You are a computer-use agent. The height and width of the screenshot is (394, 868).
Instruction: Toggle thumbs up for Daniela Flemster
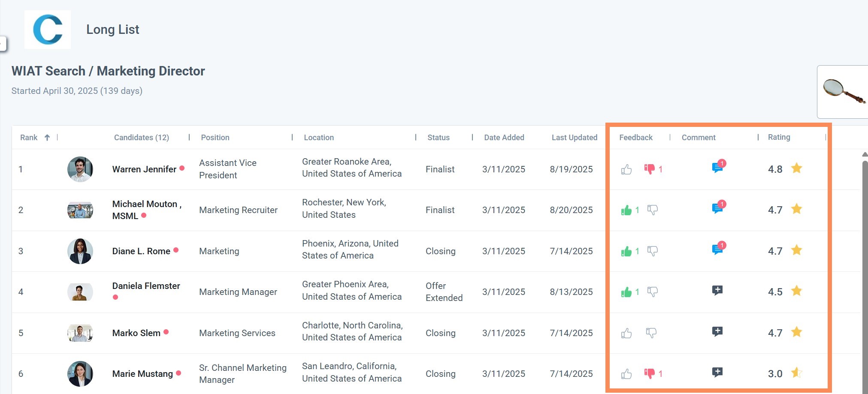click(626, 292)
